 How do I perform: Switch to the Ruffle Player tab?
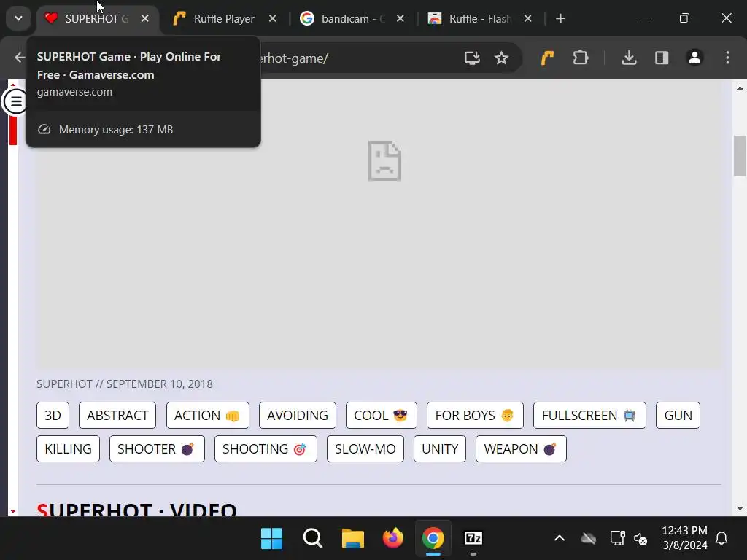tap(224, 18)
